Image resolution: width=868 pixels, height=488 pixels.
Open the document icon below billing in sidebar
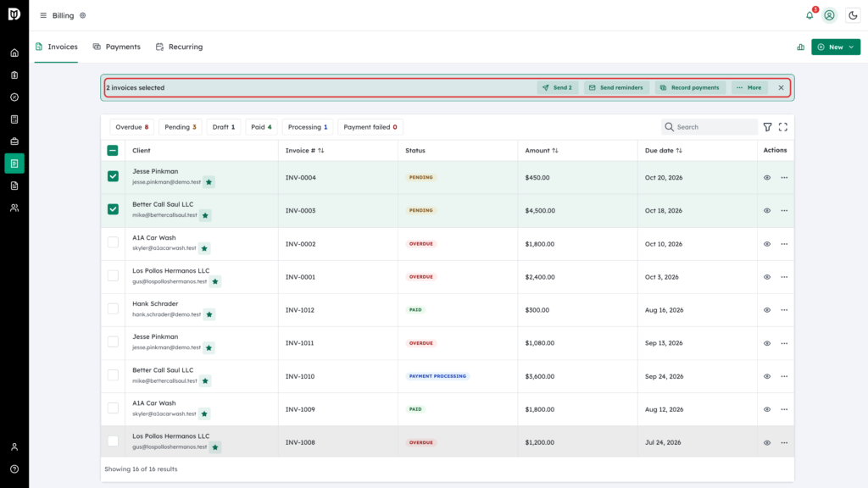pyautogui.click(x=14, y=186)
